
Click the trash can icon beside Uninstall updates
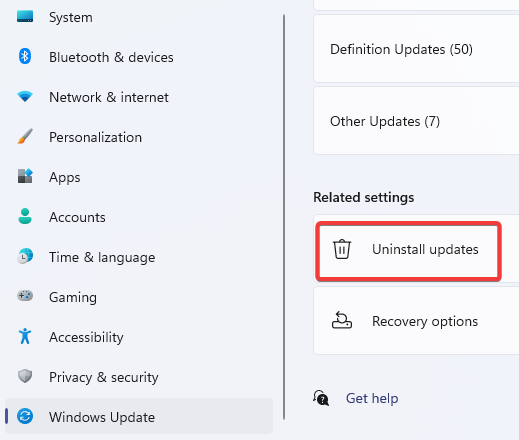click(x=342, y=249)
